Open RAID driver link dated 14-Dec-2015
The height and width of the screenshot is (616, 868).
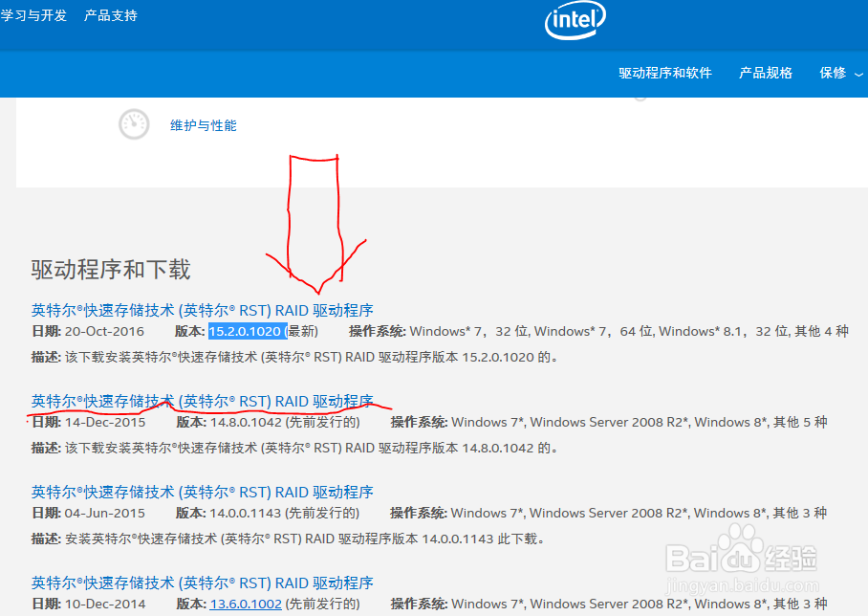(202, 401)
